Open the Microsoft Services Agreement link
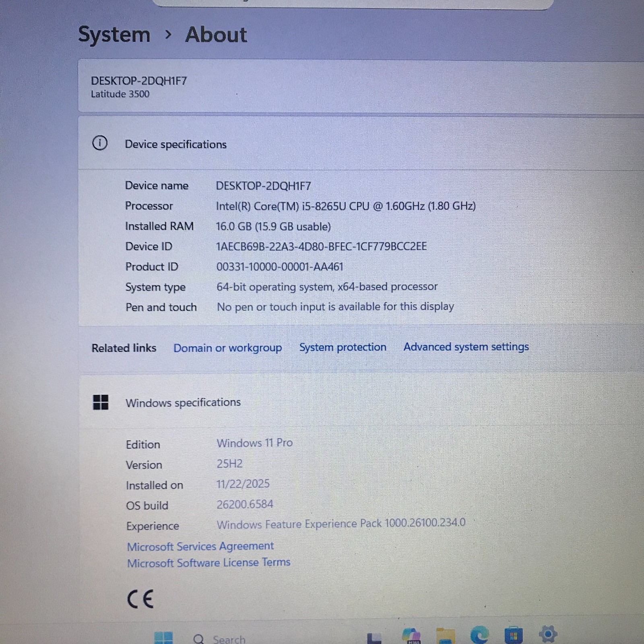The height and width of the screenshot is (644, 644). (x=200, y=546)
